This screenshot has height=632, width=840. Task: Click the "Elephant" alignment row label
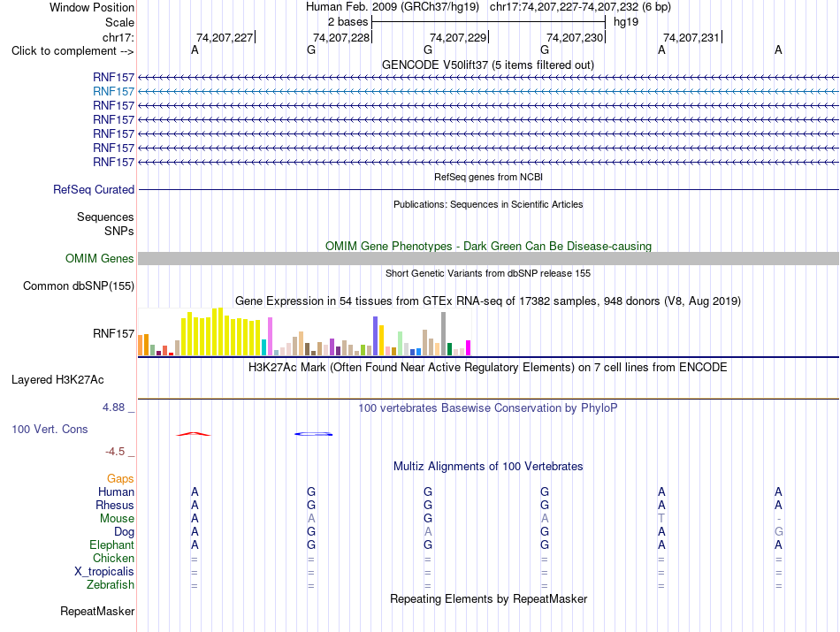pyautogui.click(x=112, y=544)
